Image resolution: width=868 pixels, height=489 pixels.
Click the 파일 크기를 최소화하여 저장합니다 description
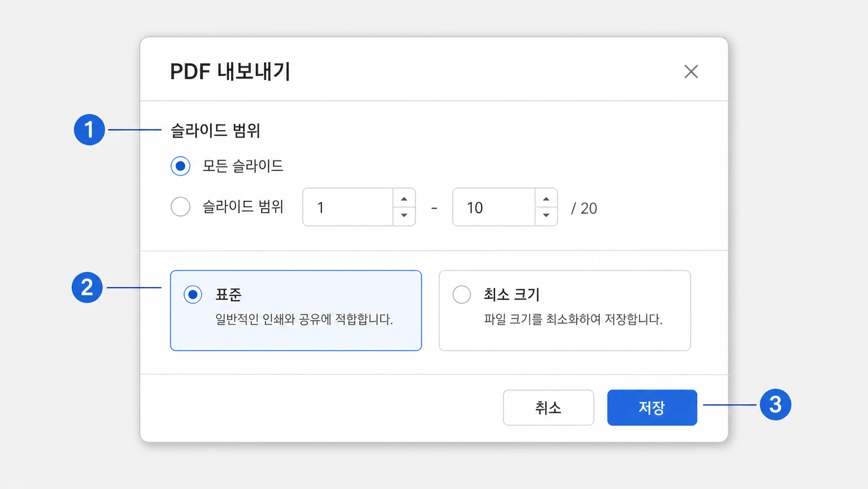tap(573, 319)
